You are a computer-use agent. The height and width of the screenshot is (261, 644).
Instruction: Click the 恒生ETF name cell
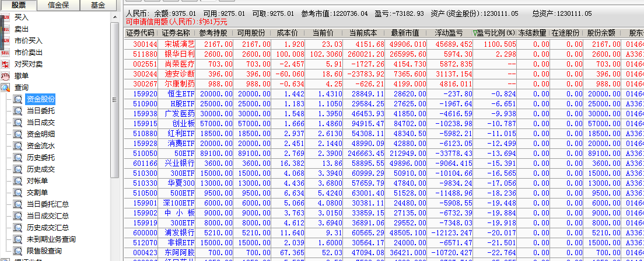[x=181, y=93]
